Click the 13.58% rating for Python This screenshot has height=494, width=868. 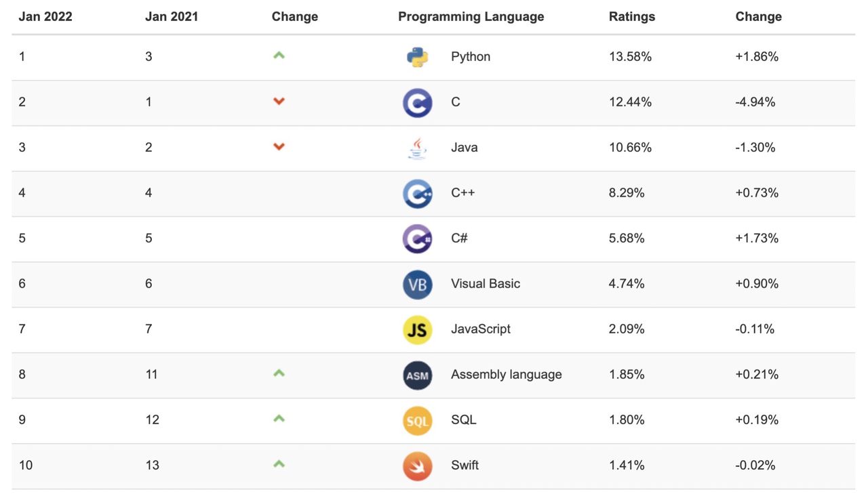click(630, 56)
